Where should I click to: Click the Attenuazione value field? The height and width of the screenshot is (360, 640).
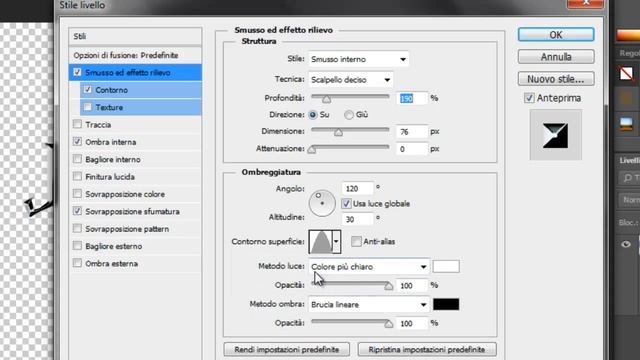pyautogui.click(x=412, y=149)
